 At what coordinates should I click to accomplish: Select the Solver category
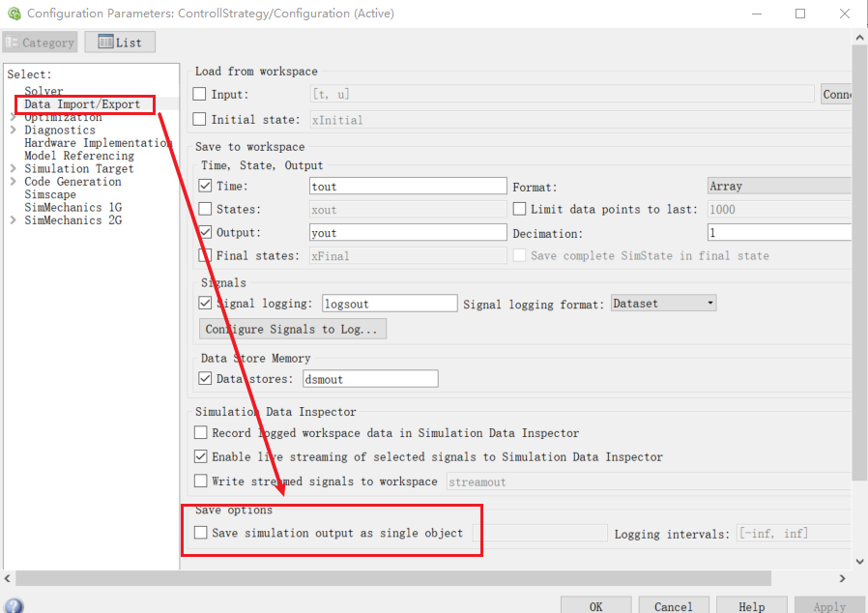[x=43, y=91]
